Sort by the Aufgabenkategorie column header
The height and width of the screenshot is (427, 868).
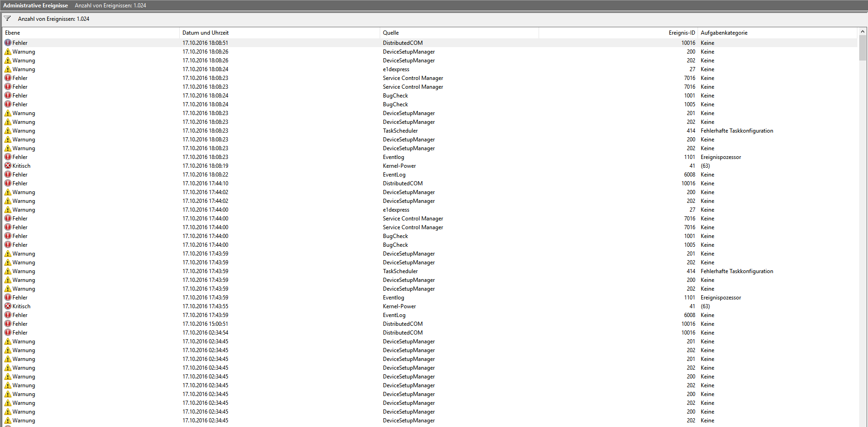(x=777, y=33)
